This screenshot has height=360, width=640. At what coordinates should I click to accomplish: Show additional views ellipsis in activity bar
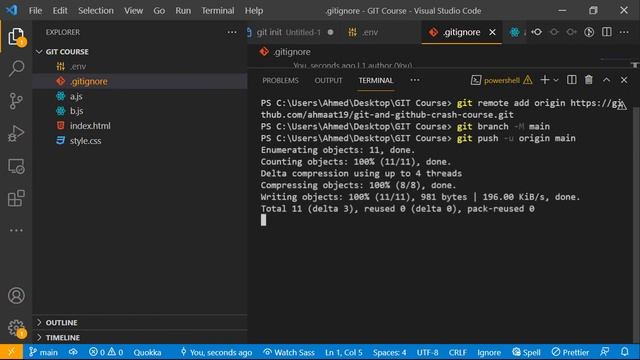16,230
